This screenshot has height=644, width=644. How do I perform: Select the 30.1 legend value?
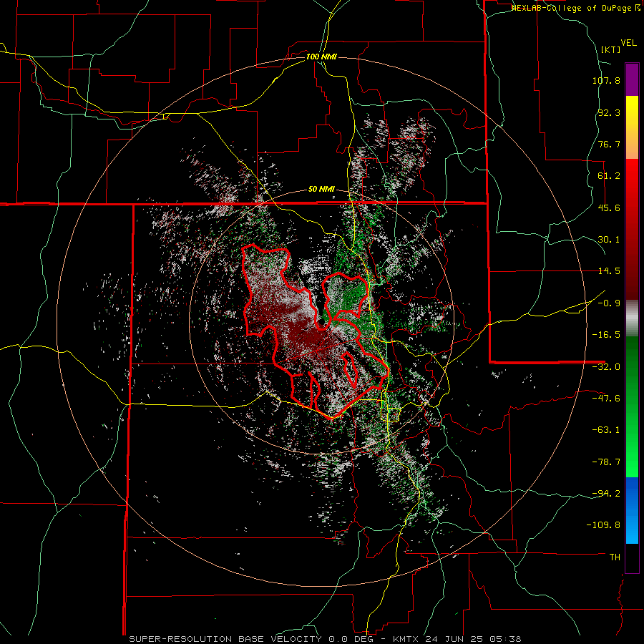click(x=609, y=240)
